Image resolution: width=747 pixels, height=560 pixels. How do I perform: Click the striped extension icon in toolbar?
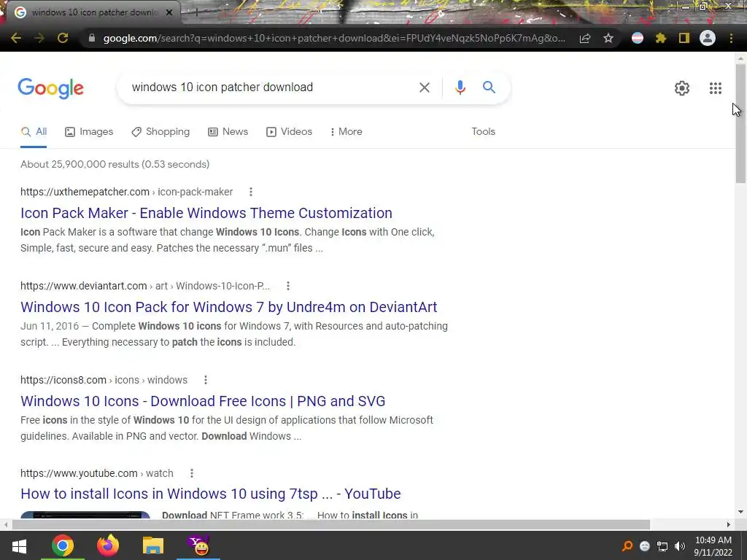(x=638, y=38)
